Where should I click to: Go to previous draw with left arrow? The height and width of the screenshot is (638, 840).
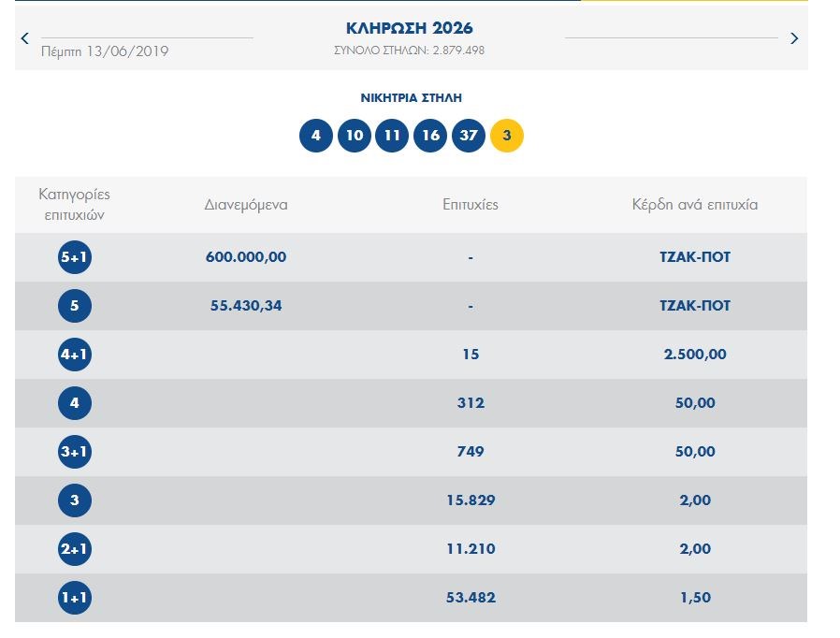click(x=25, y=38)
